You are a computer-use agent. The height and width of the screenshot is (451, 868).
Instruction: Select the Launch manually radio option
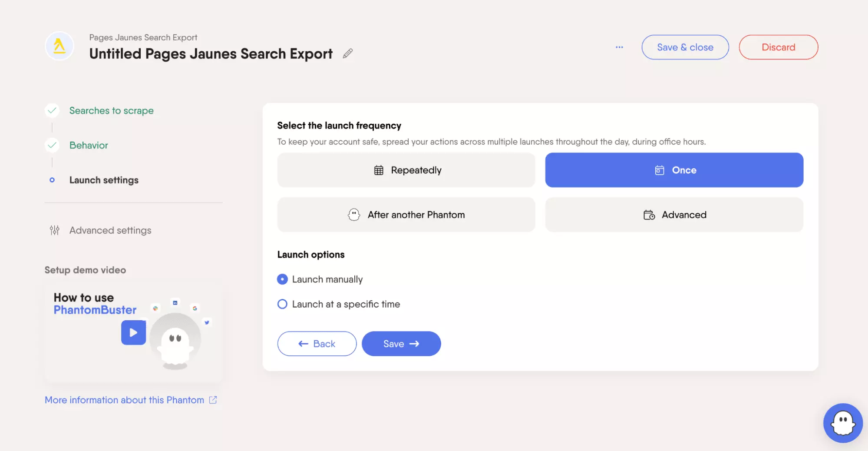[x=282, y=279]
